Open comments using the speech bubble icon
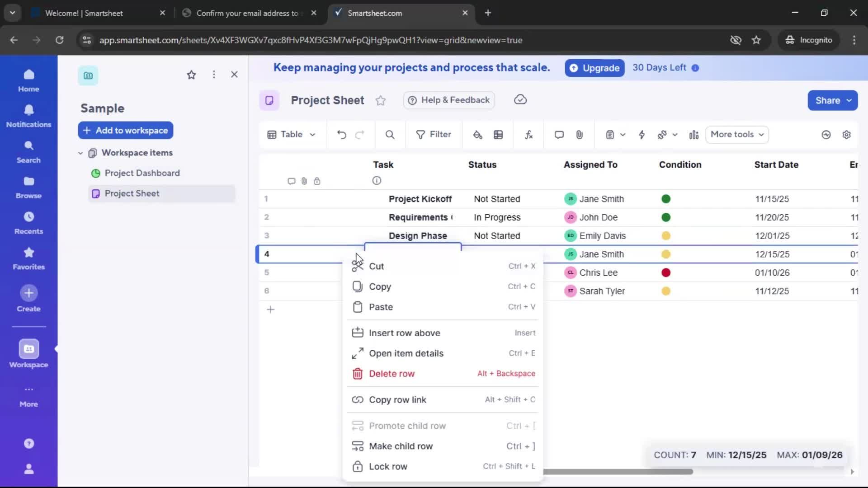868x488 pixels. [559, 134]
